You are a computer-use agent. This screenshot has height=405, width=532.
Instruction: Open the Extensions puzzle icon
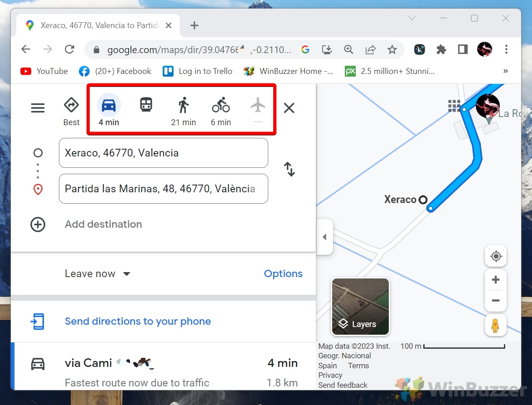click(x=441, y=49)
